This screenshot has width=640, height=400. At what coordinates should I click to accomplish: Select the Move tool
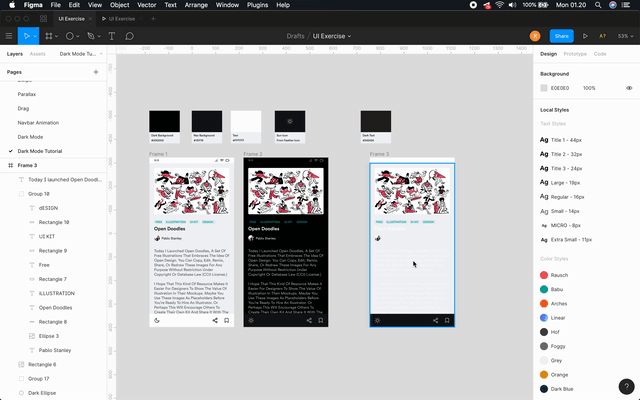(x=27, y=36)
